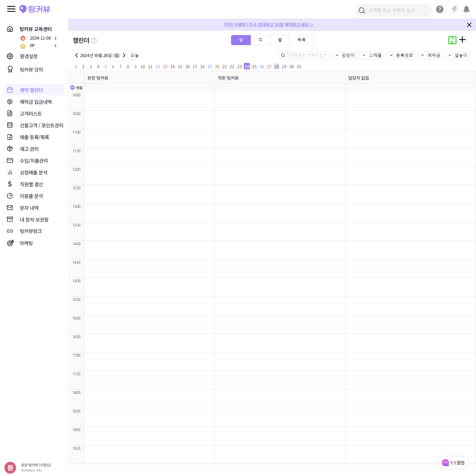
Task: Click the 직원별 결산 dollar icon
Action: [10, 184]
